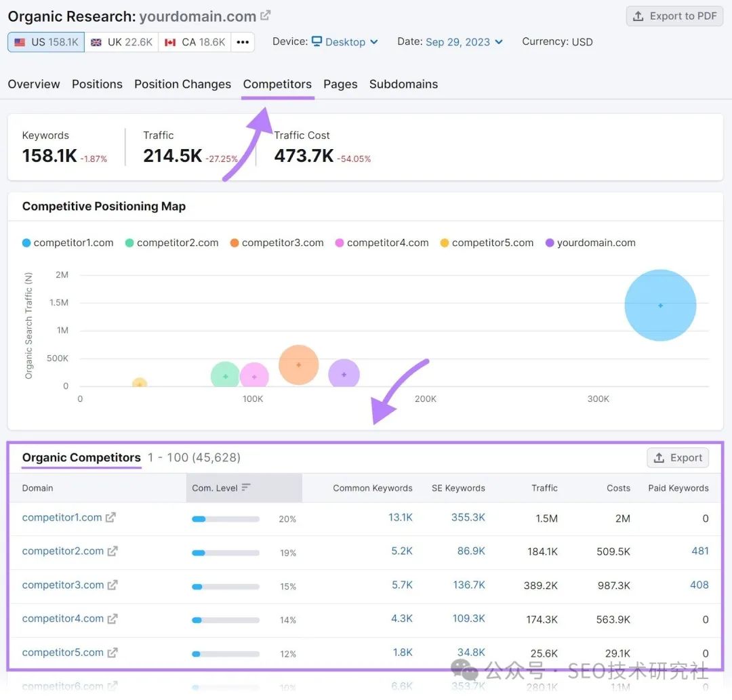732x700 pixels.
Task: Expand the Device Desktop dropdown
Action: tap(345, 42)
